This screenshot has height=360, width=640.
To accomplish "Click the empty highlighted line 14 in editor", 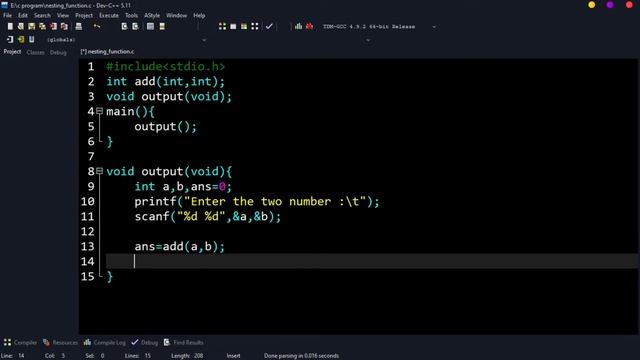I will click(x=371, y=261).
